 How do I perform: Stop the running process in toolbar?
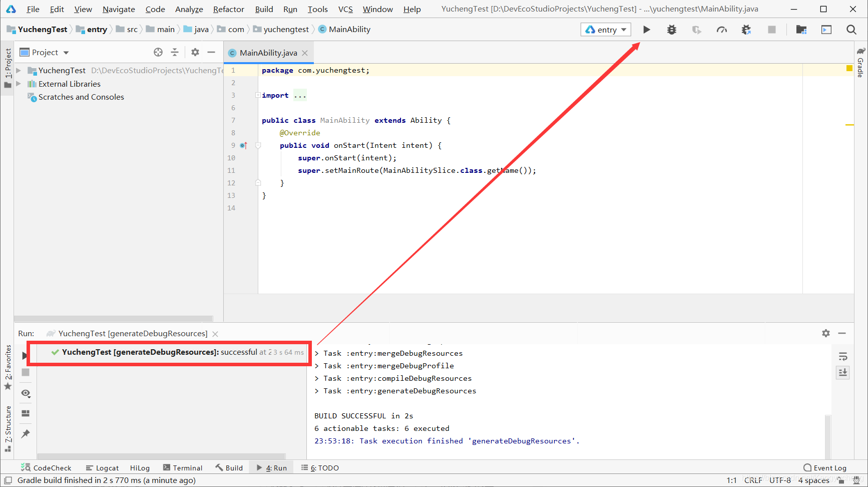(x=772, y=30)
